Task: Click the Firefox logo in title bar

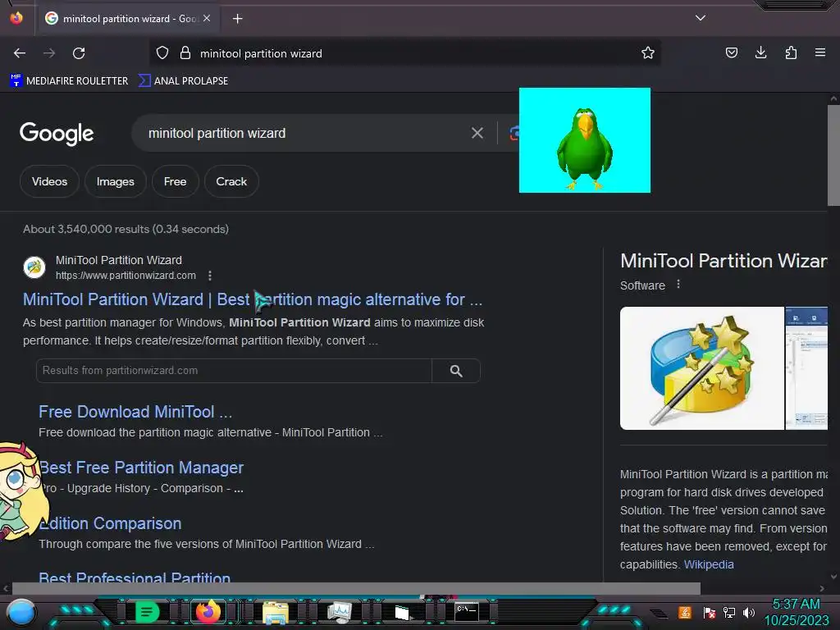Action: 16,18
